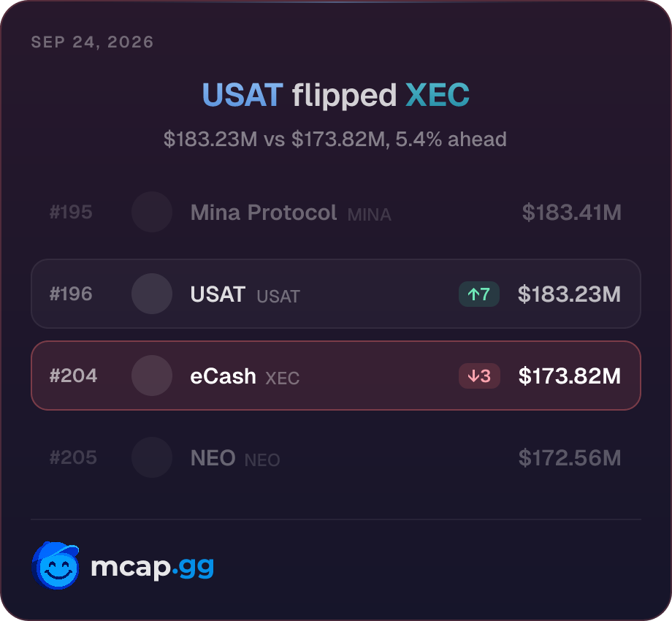Select the eCash XEC highlighted row
This screenshot has width=672, height=621.
coord(336,376)
